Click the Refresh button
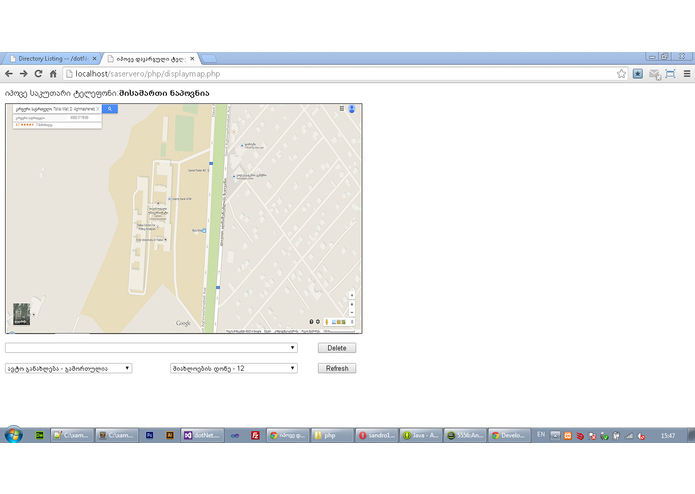 pyautogui.click(x=337, y=368)
